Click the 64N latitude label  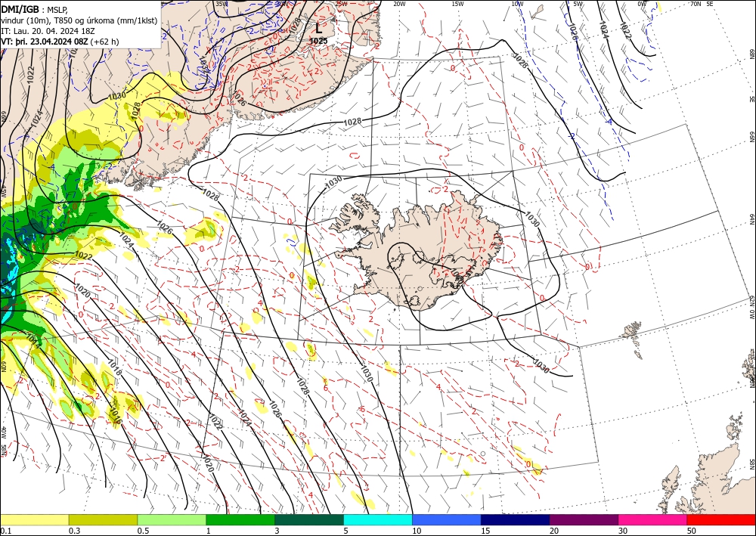751,218
